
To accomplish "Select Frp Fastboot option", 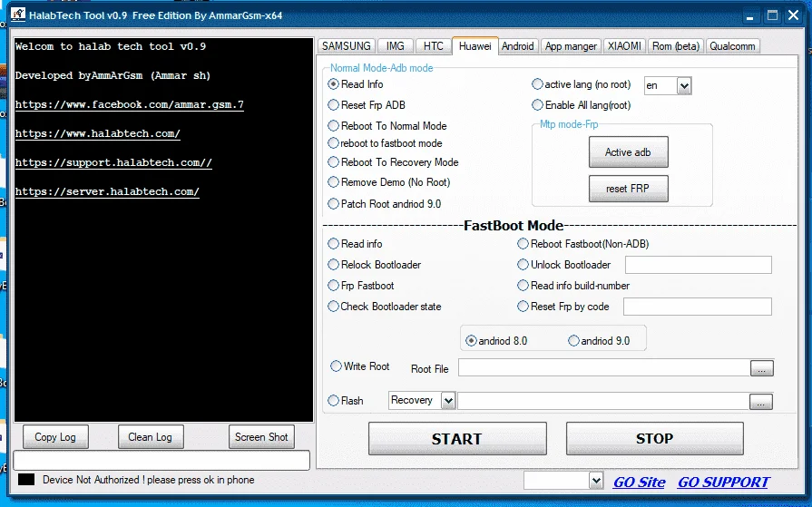I will click(x=361, y=286).
